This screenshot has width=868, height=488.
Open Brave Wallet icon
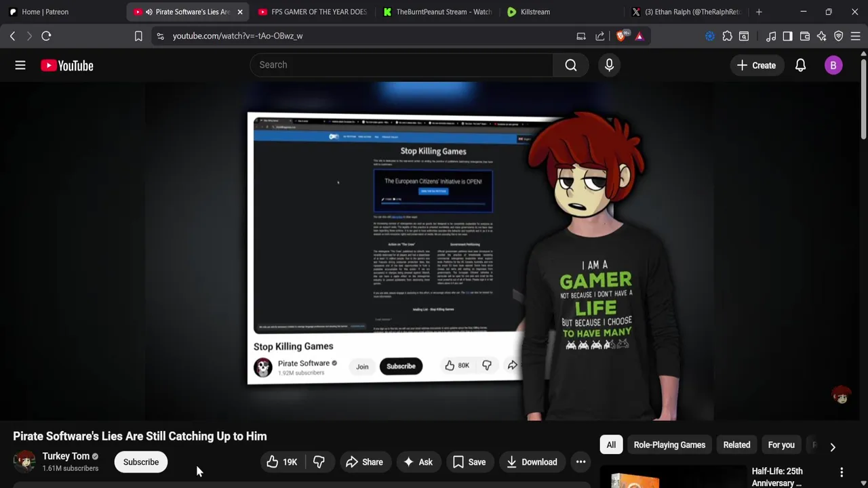click(x=805, y=36)
